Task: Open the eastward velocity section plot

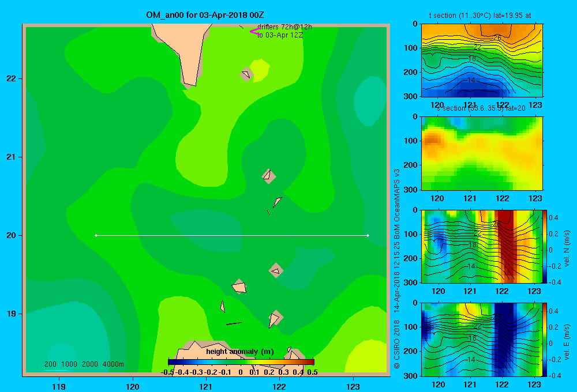Action: [482, 340]
